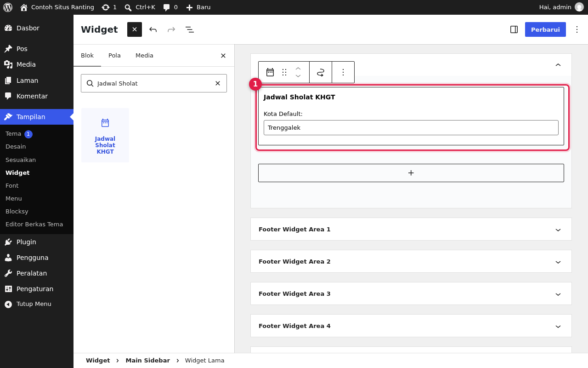Open comments bubble in admin bar
Screen dimensions: 588x368
(x=170, y=7)
